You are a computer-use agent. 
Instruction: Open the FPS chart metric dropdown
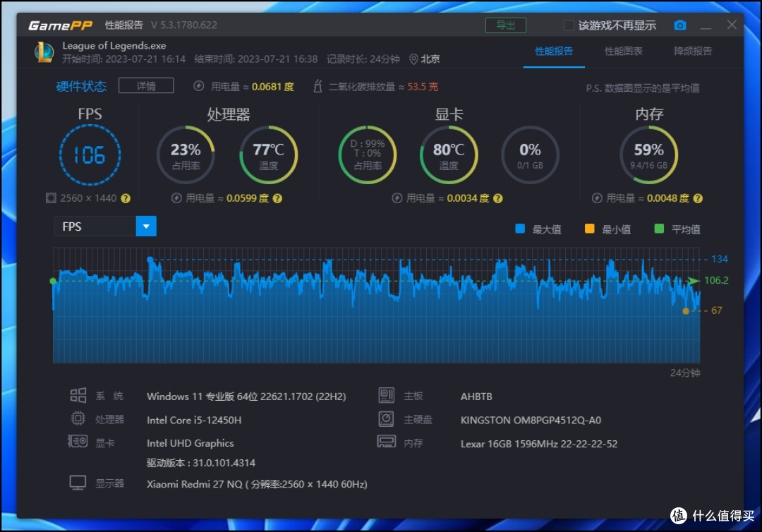pyautogui.click(x=105, y=226)
